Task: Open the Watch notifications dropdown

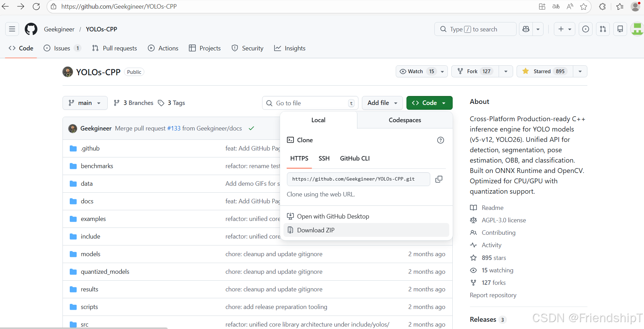Action: coord(422,71)
